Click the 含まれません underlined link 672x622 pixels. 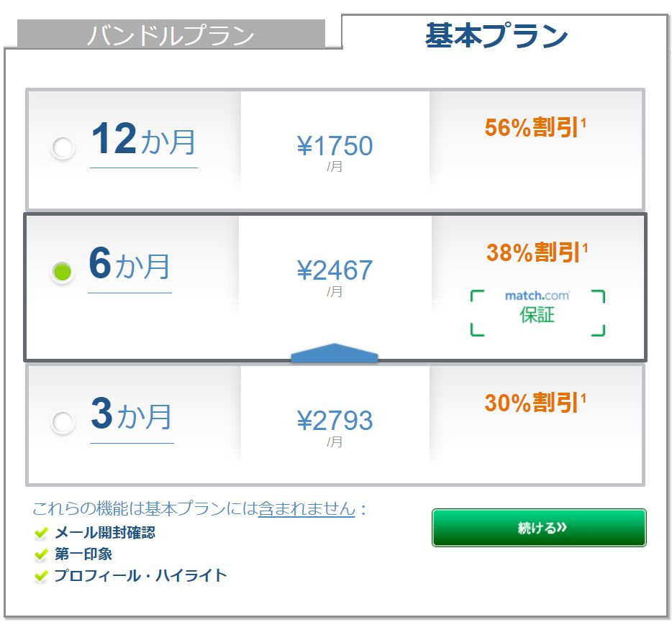point(307,509)
